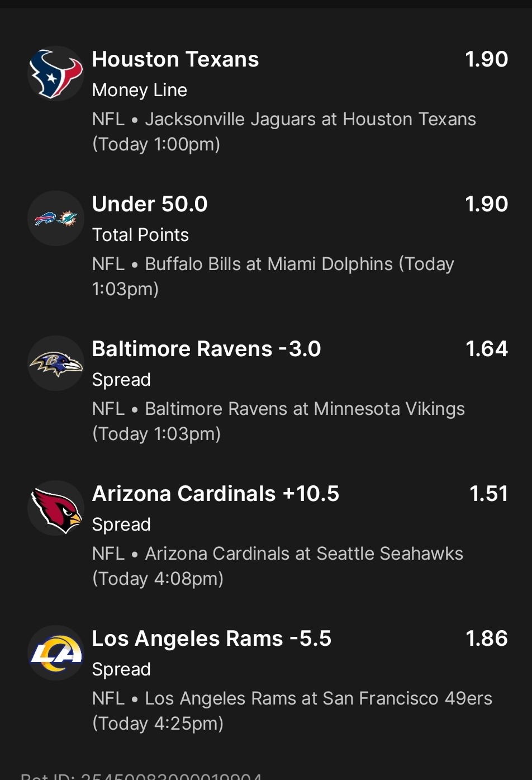Open Buffalo Bills at Miami Dolphins game details
Viewport: 532px width, 780px height.
[x=273, y=276]
